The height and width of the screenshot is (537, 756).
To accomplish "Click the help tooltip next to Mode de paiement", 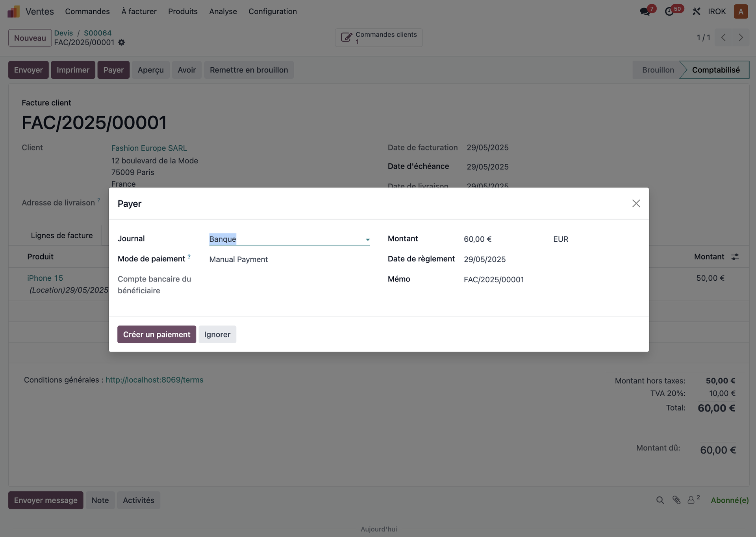I will (x=189, y=257).
